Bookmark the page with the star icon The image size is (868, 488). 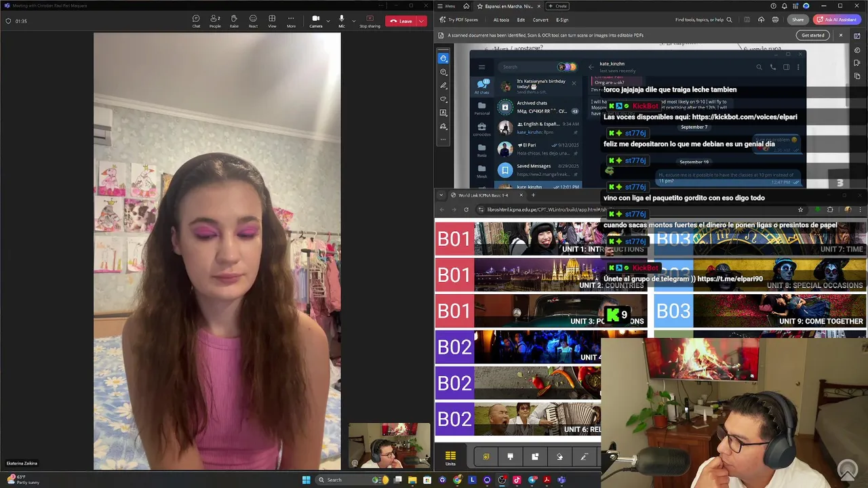800,209
